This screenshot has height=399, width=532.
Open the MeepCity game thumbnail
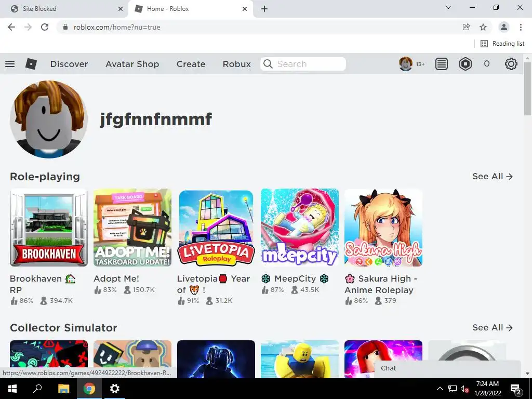click(300, 228)
